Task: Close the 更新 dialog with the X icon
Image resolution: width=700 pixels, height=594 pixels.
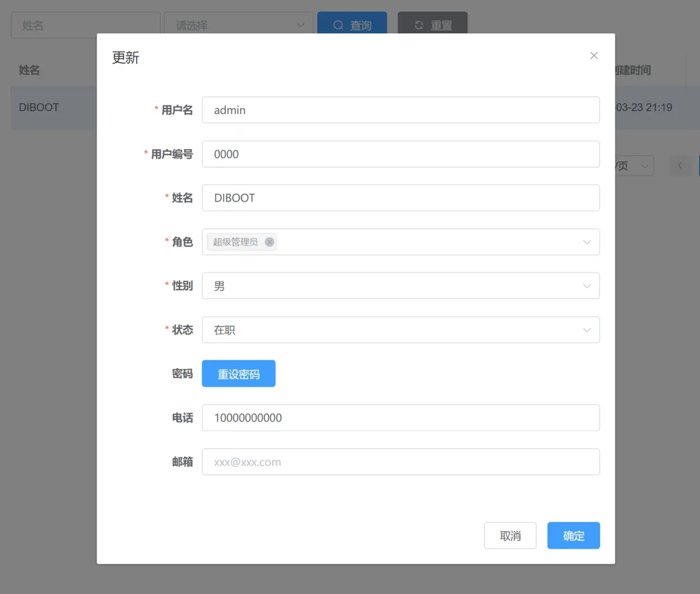Action: (x=593, y=55)
